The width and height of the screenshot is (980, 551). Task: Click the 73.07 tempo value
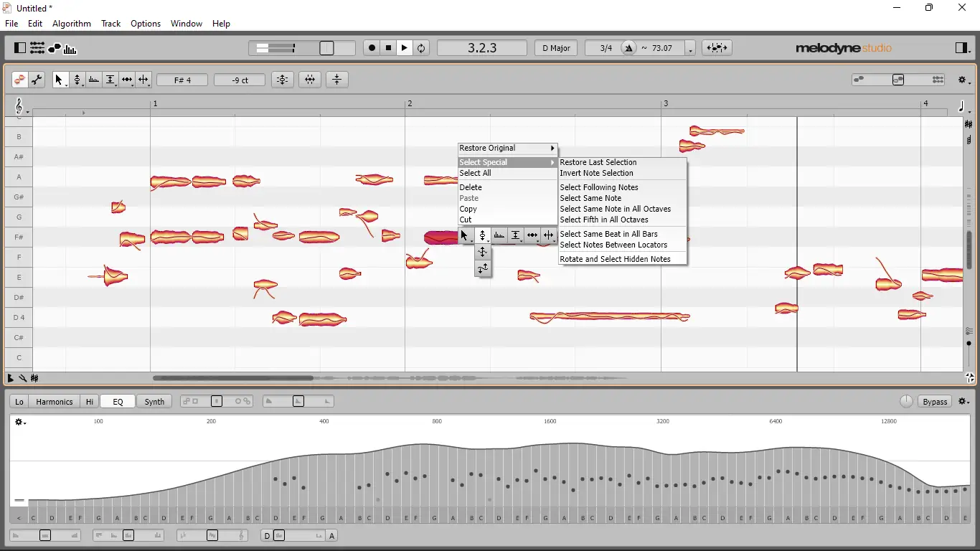point(661,48)
